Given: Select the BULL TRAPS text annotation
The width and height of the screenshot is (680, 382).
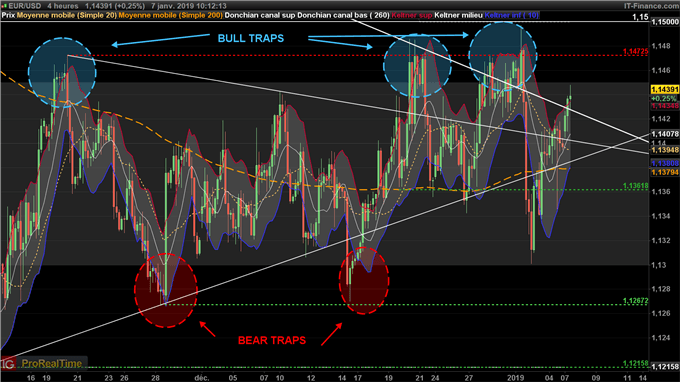Looking at the screenshot, I should pos(251,38).
